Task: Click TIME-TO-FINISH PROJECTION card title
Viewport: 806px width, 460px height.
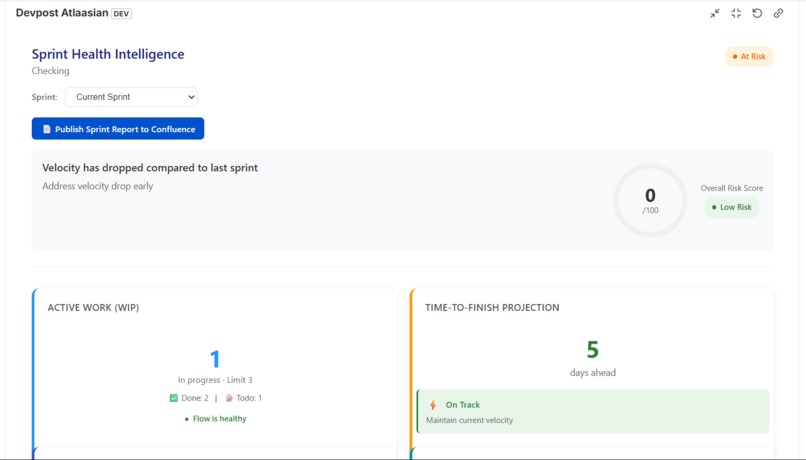Action: [x=492, y=307]
